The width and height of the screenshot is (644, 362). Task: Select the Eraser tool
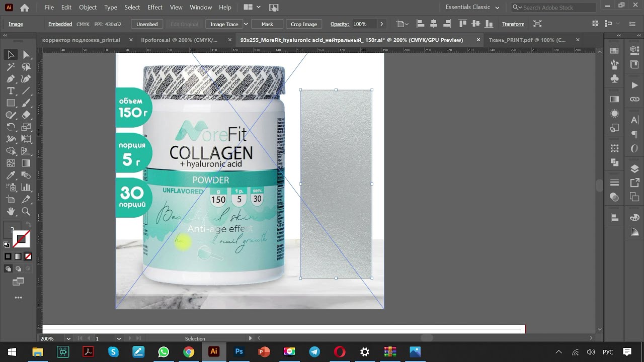(x=26, y=115)
